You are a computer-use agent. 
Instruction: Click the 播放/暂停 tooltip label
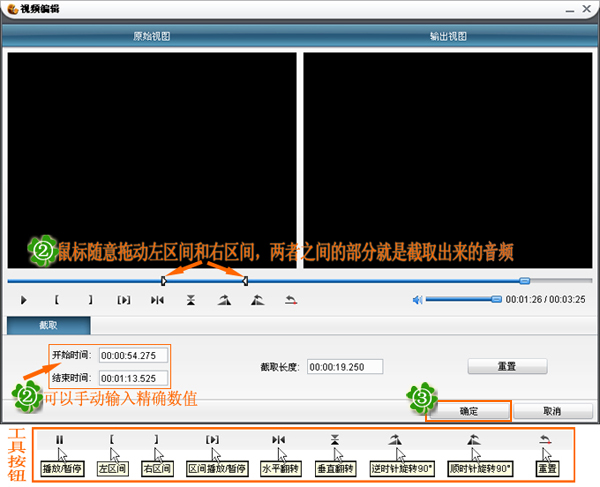pyautogui.click(x=62, y=469)
